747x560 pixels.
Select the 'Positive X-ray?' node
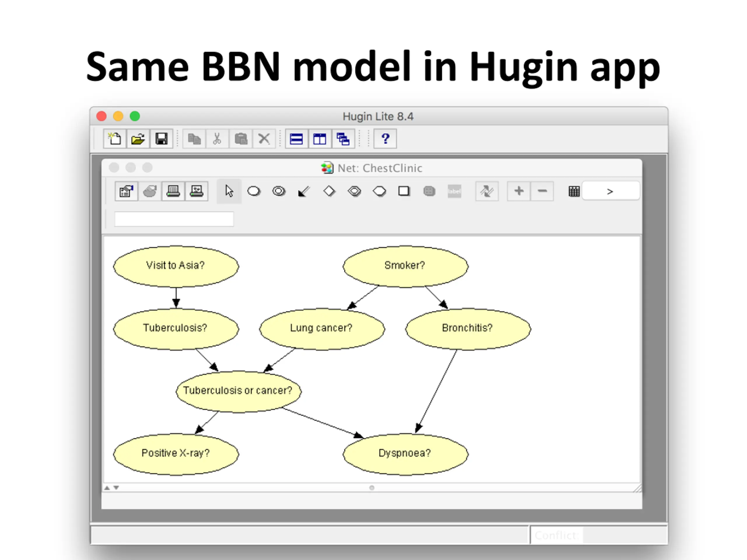pos(176,454)
